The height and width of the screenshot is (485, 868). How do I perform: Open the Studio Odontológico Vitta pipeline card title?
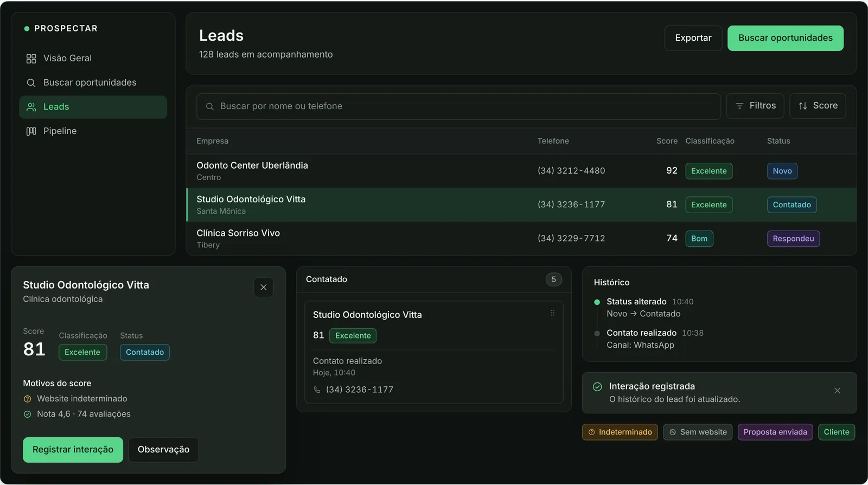coord(367,315)
